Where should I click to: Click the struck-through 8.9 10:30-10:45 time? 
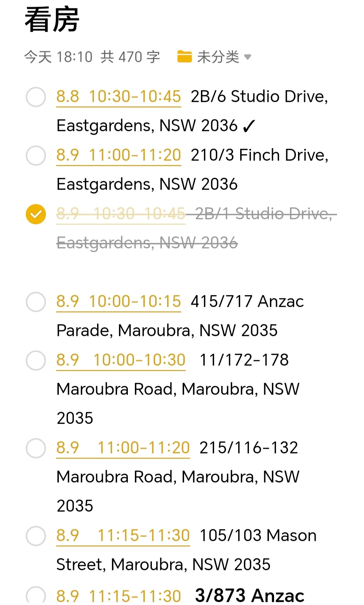click(121, 214)
